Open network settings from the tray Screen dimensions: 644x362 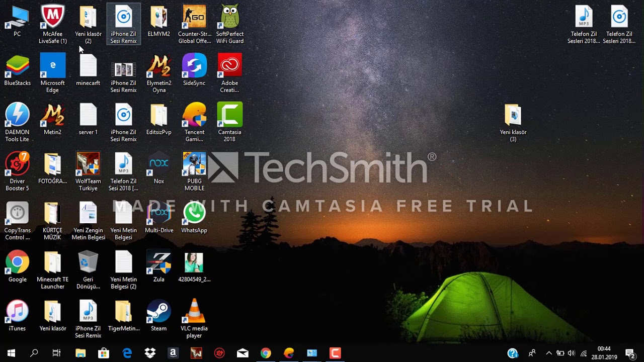(x=584, y=353)
